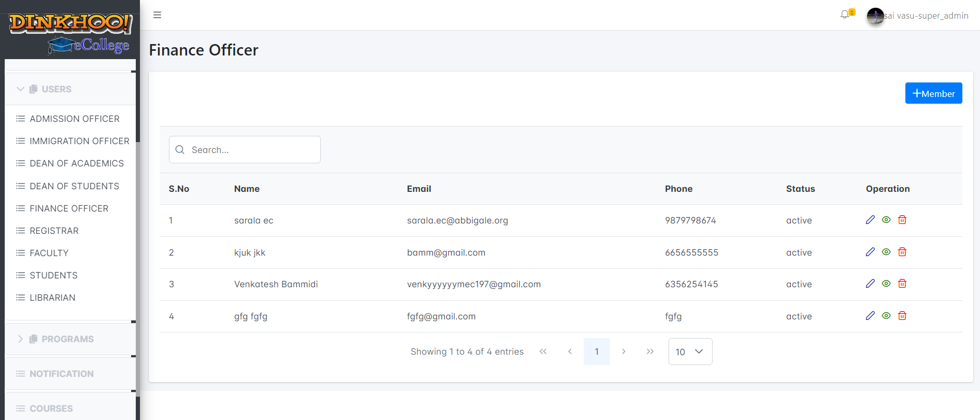Focus the Search input field

pyautogui.click(x=245, y=150)
